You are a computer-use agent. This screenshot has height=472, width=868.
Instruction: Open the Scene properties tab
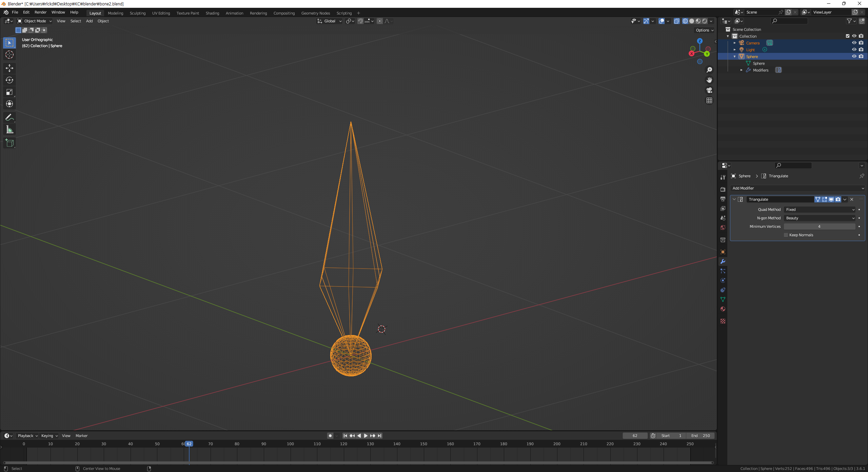coord(723,218)
